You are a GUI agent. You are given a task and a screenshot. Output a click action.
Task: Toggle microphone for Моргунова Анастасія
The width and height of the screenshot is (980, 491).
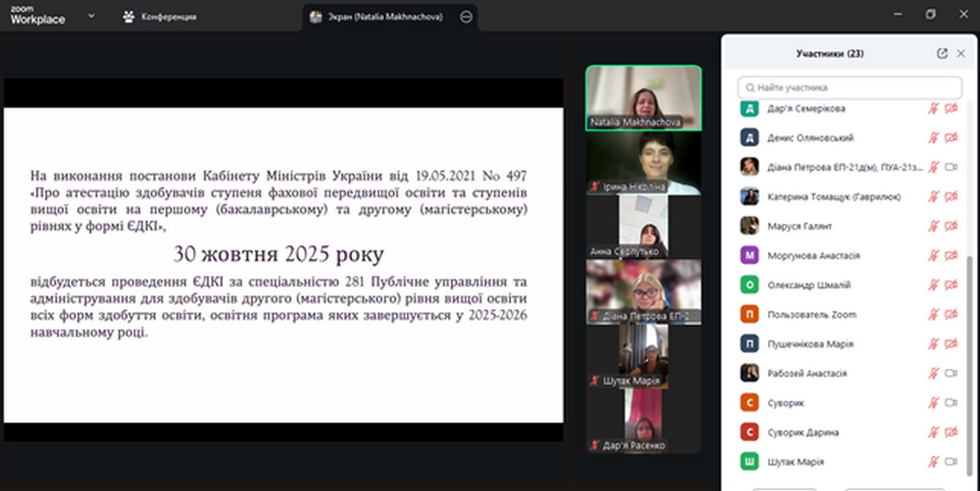point(933,255)
